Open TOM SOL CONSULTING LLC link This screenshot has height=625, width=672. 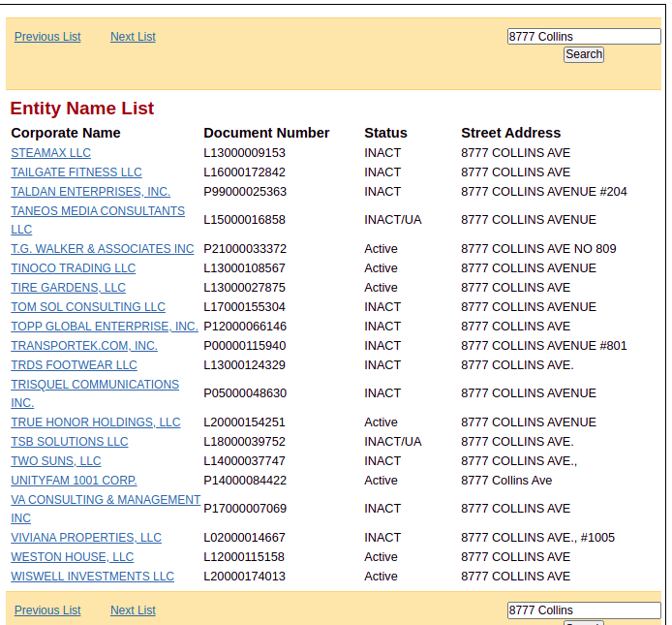point(88,307)
